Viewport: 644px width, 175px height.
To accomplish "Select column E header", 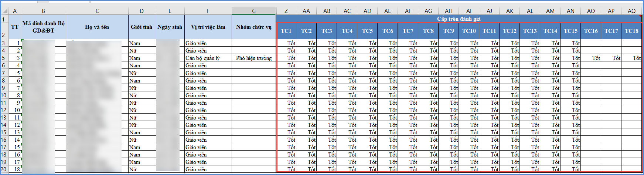I will [x=170, y=11].
